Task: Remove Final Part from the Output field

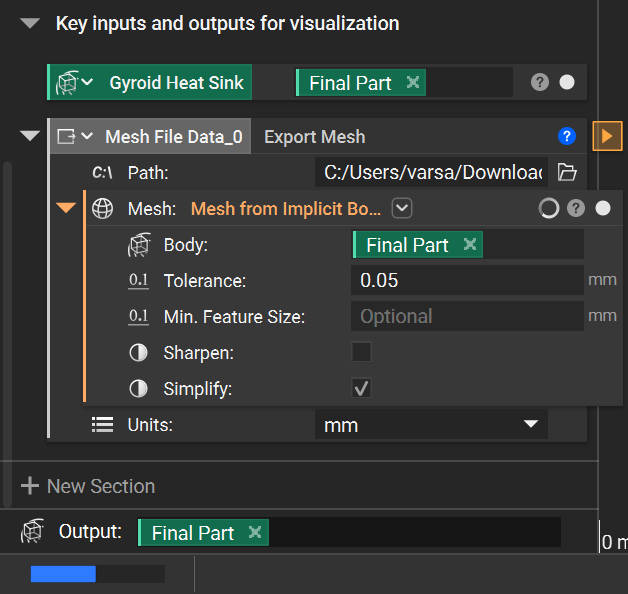Action: pyautogui.click(x=255, y=533)
